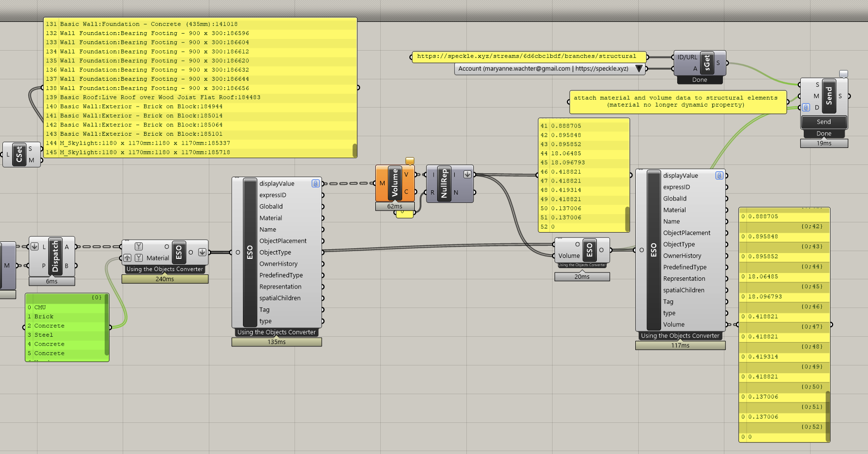Toggle the paperclip near the Send D input
The width and height of the screenshot is (868, 454).
click(806, 107)
